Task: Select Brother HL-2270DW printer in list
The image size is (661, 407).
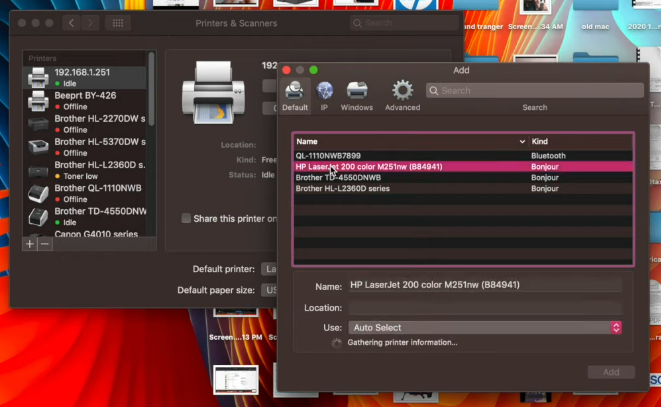Action: [85, 124]
